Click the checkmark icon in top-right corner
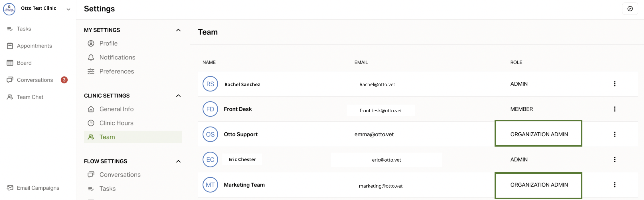Image resolution: width=644 pixels, height=200 pixels. (x=630, y=9)
